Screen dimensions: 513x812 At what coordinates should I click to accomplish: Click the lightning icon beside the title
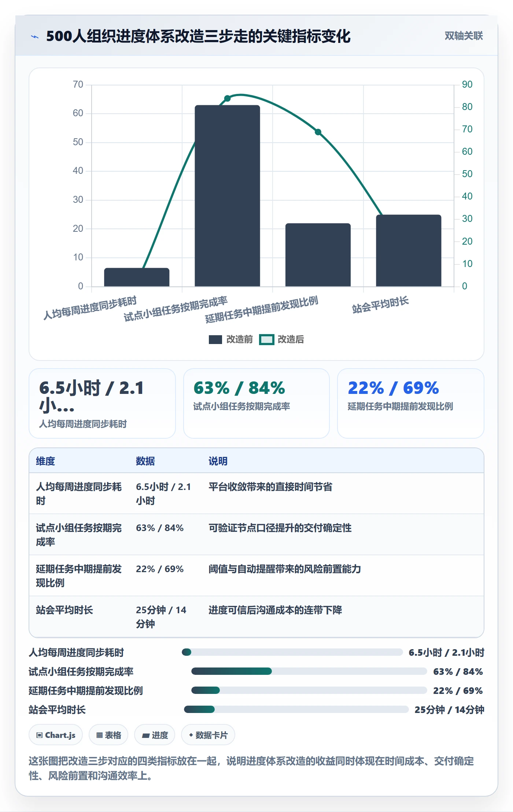[35, 36]
